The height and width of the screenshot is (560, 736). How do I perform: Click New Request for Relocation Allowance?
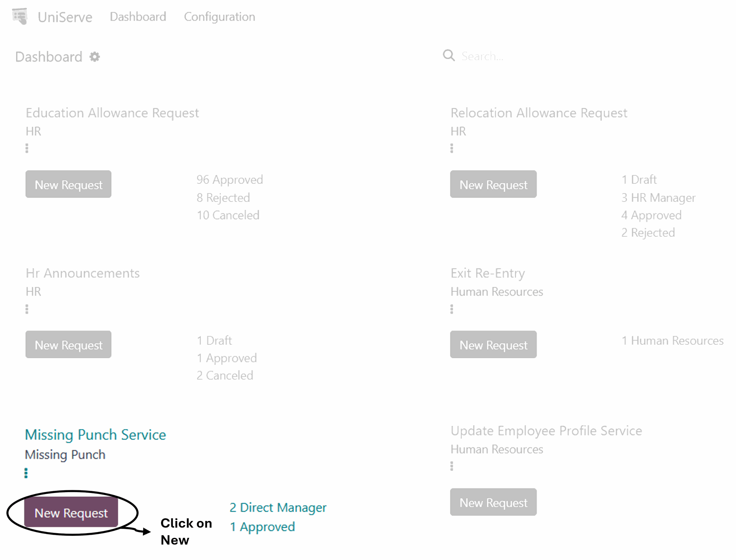(x=493, y=185)
